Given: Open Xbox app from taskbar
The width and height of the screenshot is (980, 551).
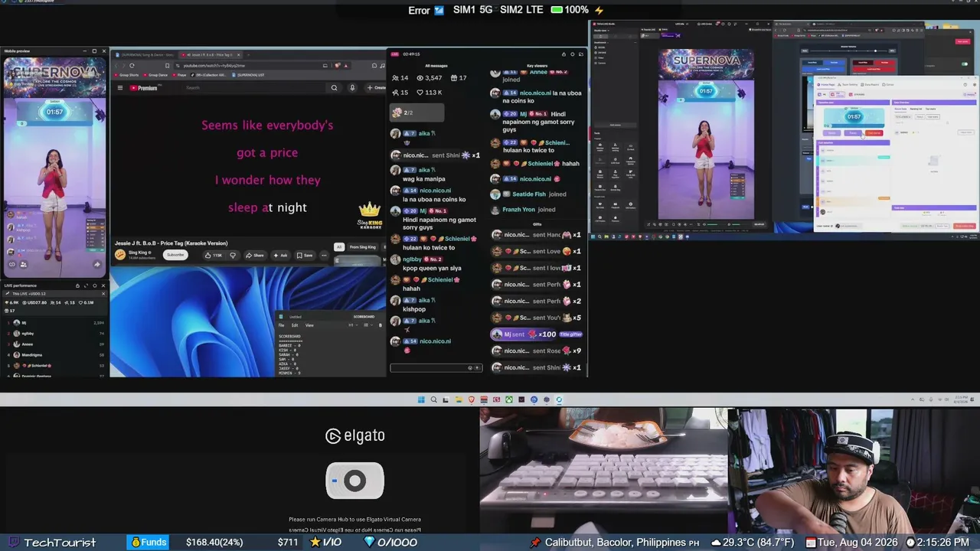Looking at the screenshot, I should point(508,399).
